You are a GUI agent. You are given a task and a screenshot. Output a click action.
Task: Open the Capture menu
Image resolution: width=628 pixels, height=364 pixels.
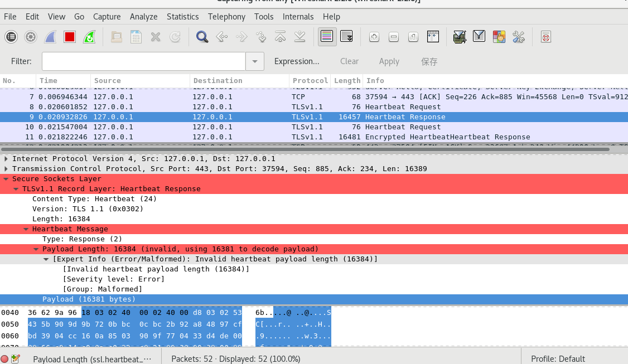pos(107,16)
